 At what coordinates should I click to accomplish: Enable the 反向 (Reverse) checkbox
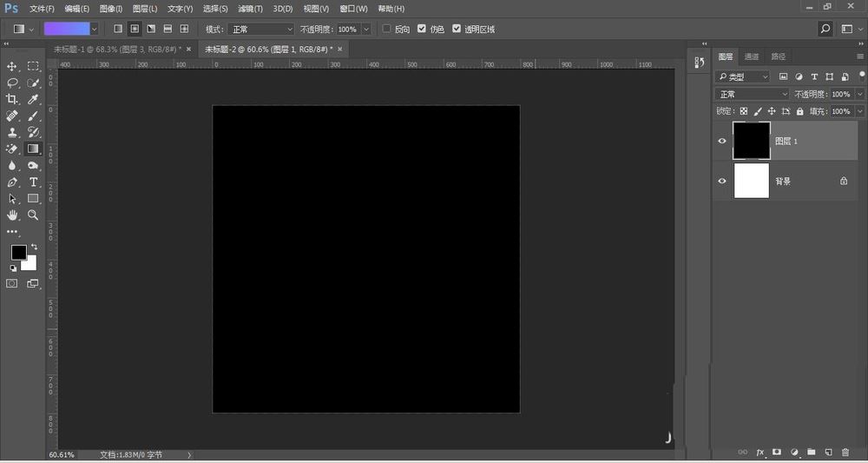click(387, 29)
